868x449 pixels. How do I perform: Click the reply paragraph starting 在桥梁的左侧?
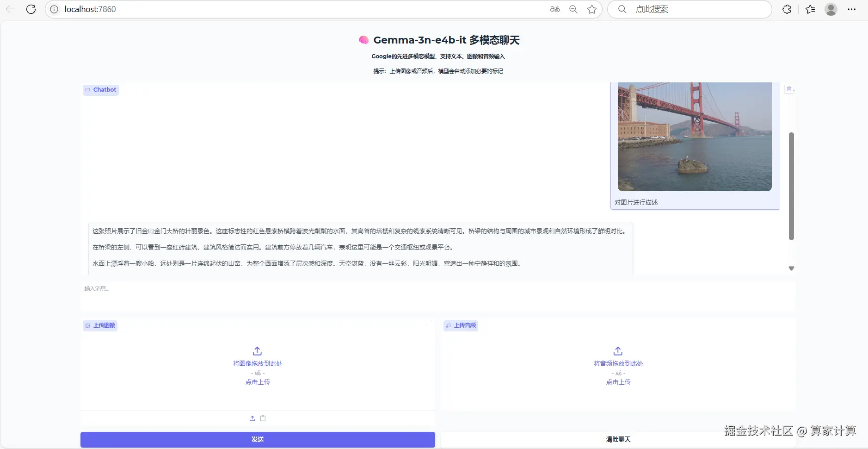coord(274,247)
